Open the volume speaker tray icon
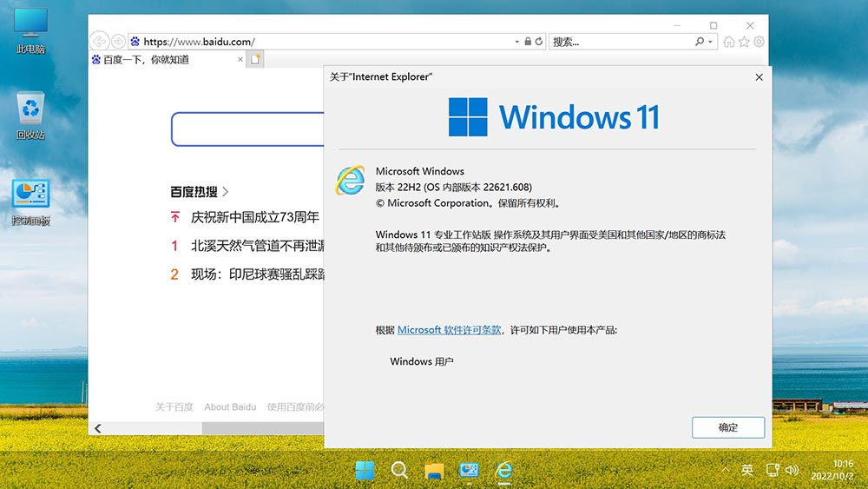Viewport: 868px width, 489px height. 792,470
